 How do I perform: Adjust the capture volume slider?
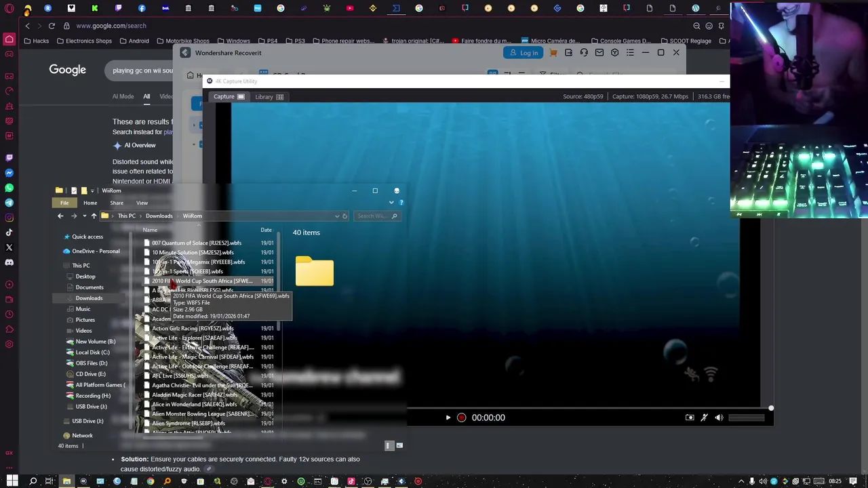(x=747, y=418)
